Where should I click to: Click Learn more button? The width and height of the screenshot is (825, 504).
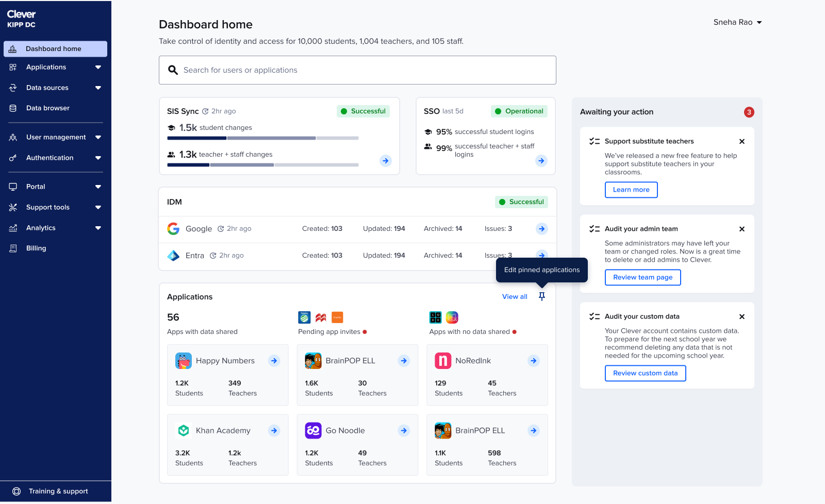[x=631, y=190]
